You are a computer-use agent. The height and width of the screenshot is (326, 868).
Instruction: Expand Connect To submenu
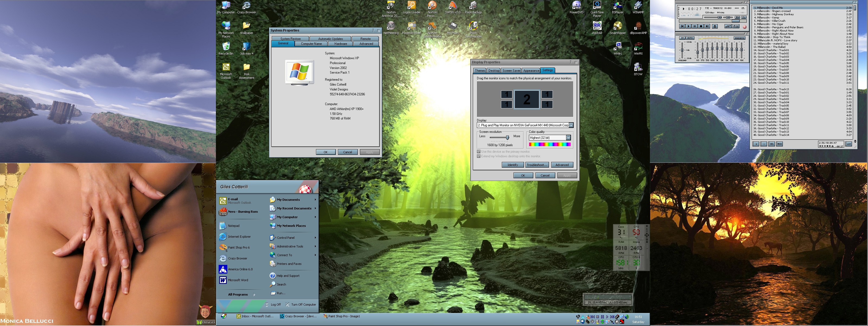315,255
